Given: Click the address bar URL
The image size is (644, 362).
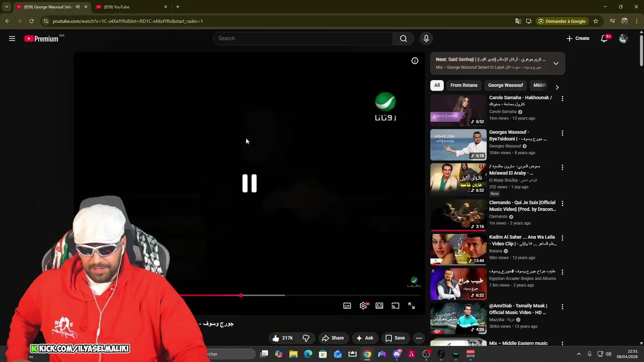Looking at the screenshot, I should pos(127,21).
